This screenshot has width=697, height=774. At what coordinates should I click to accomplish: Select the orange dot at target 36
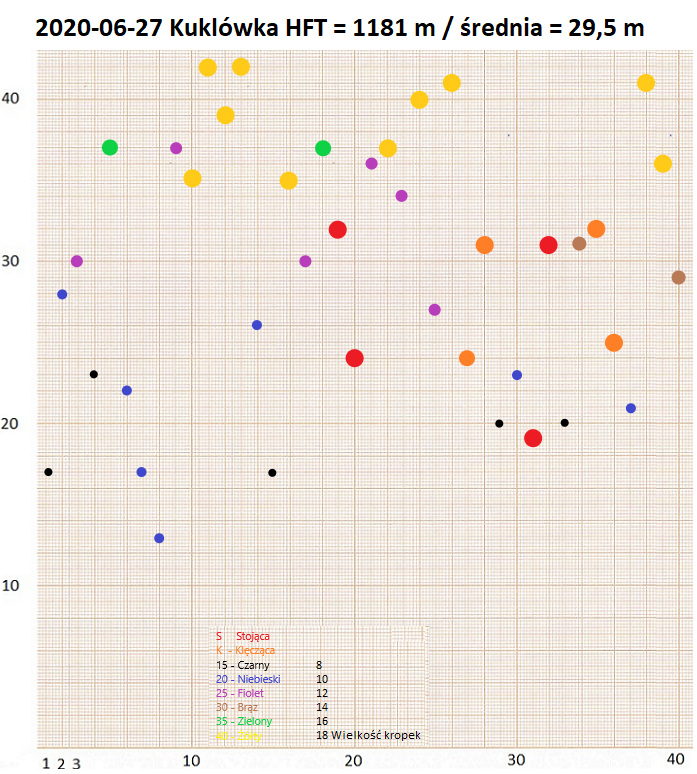coord(614,343)
